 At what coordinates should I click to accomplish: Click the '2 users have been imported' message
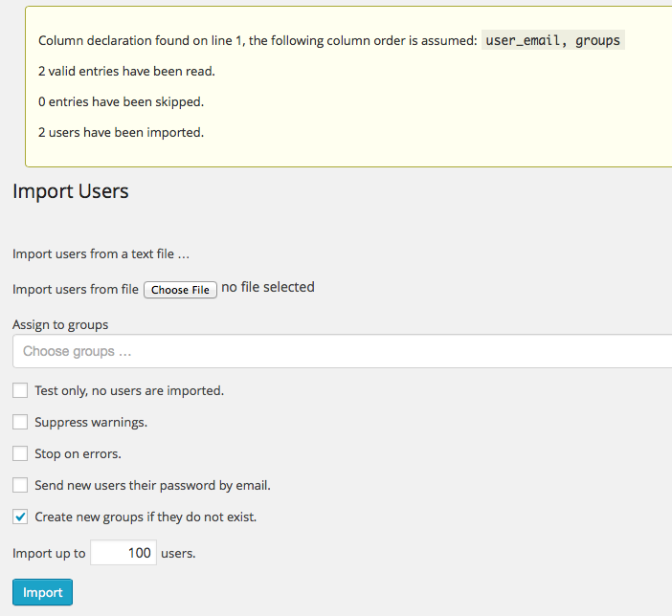tap(121, 132)
